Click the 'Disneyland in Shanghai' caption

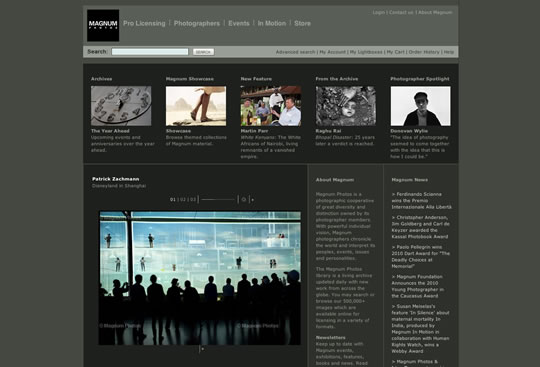[x=119, y=186]
